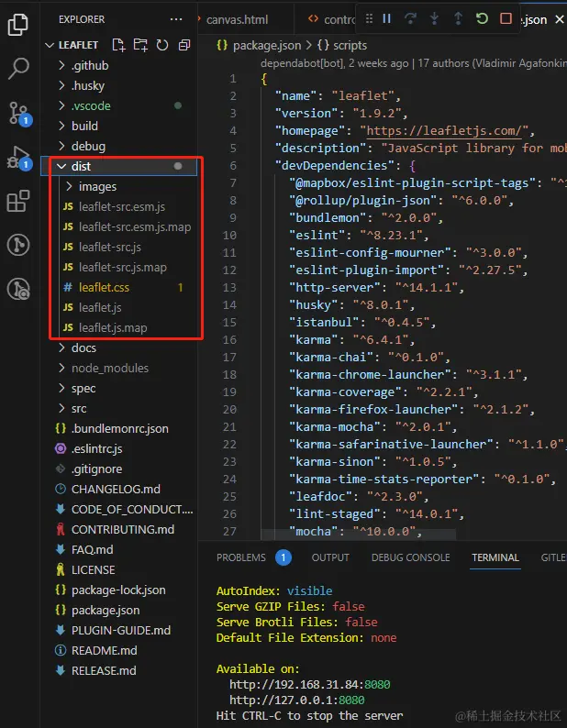567x728 pixels.
Task: Switch to the TERMINAL panel tab
Action: coord(495,557)
